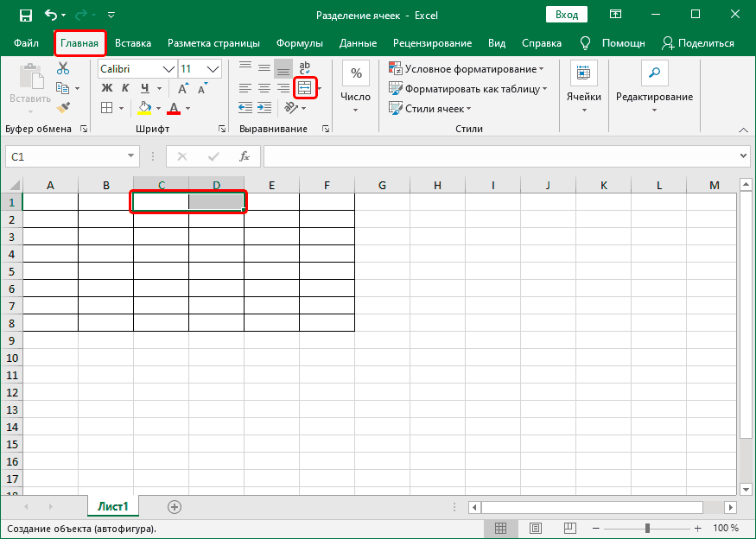
Task: Click the Save icon in quick access toolbar
Action: 25,16
